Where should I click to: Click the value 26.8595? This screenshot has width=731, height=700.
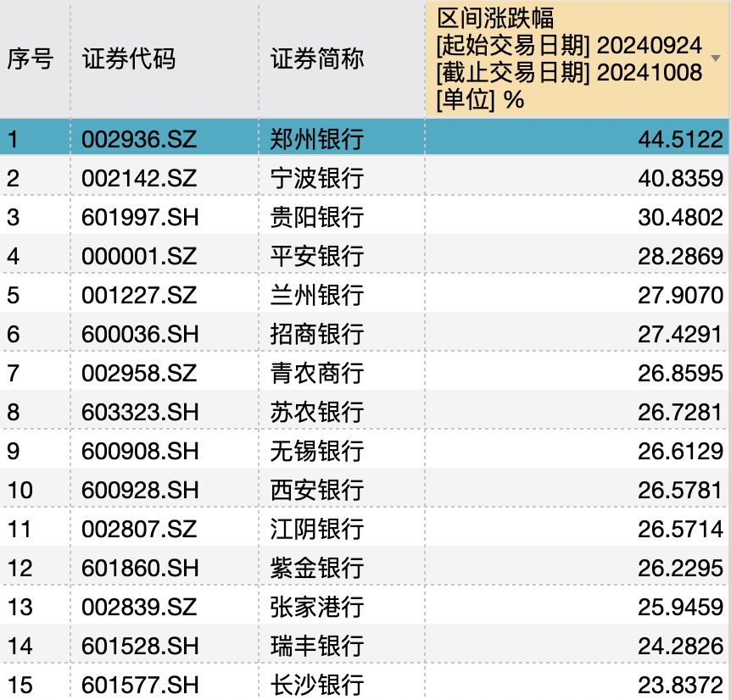680,373
